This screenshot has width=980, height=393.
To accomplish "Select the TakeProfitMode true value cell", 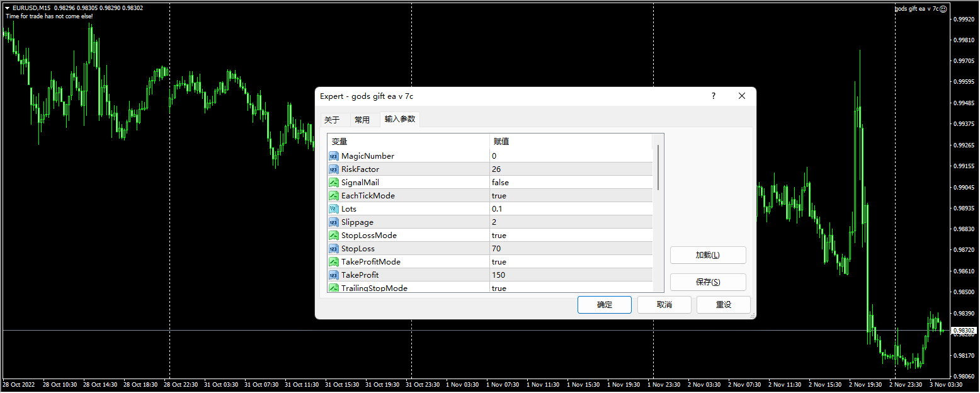I will [x=570, y=261].
